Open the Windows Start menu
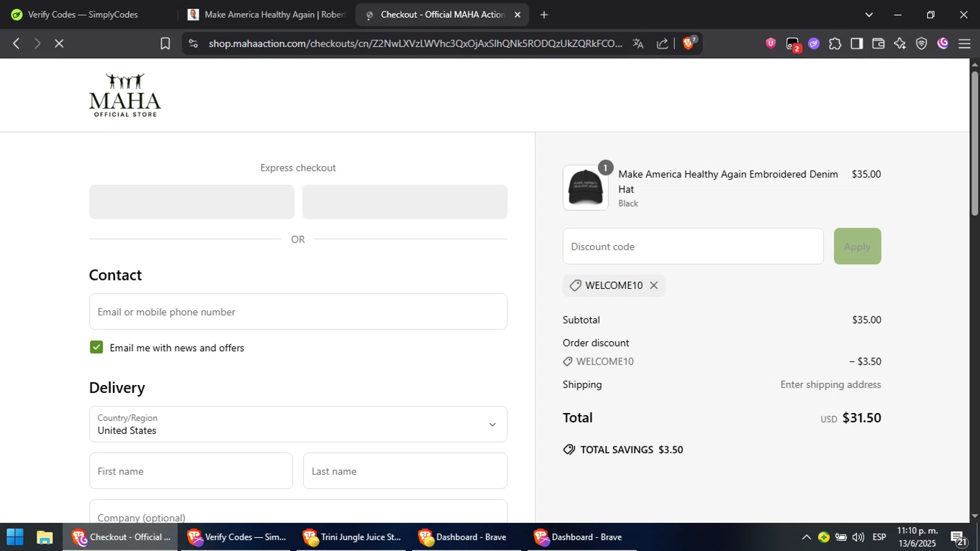Image resolution: width=980 pixels, height=551 pixels. pyautogui.click(x=15, y=537)
